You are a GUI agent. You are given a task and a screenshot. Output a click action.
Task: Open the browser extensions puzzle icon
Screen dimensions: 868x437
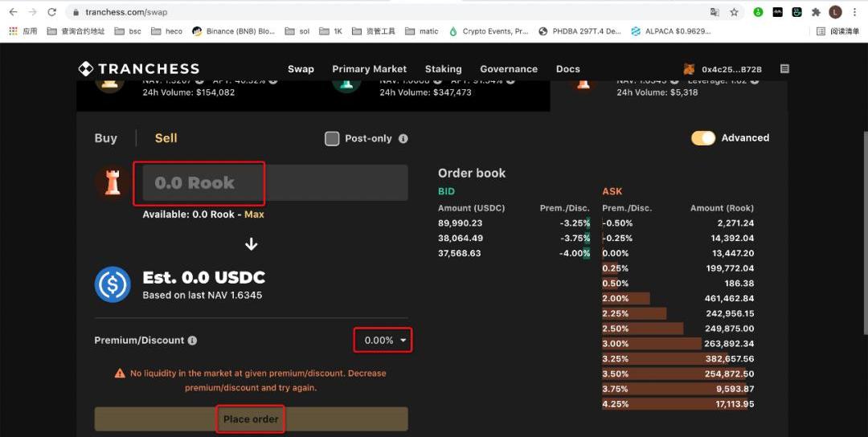[x=816, y=12]
